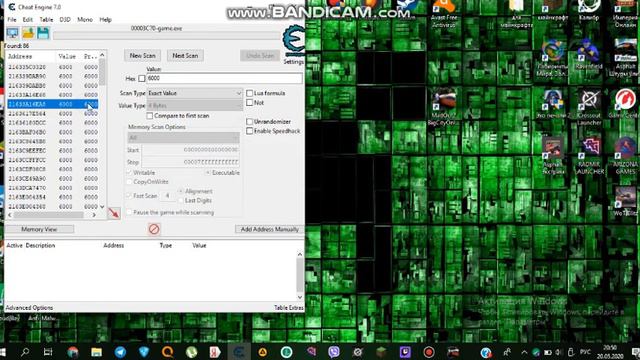Click red arrow to add selected addresses
The width and height of the screenshot is (640, 360).
pos(114,213)
